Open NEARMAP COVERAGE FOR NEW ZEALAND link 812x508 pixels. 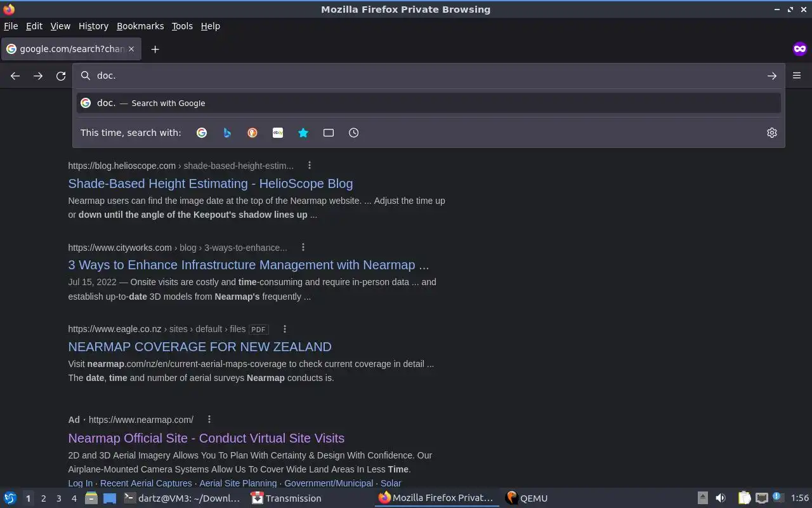[x=200, y=347]
